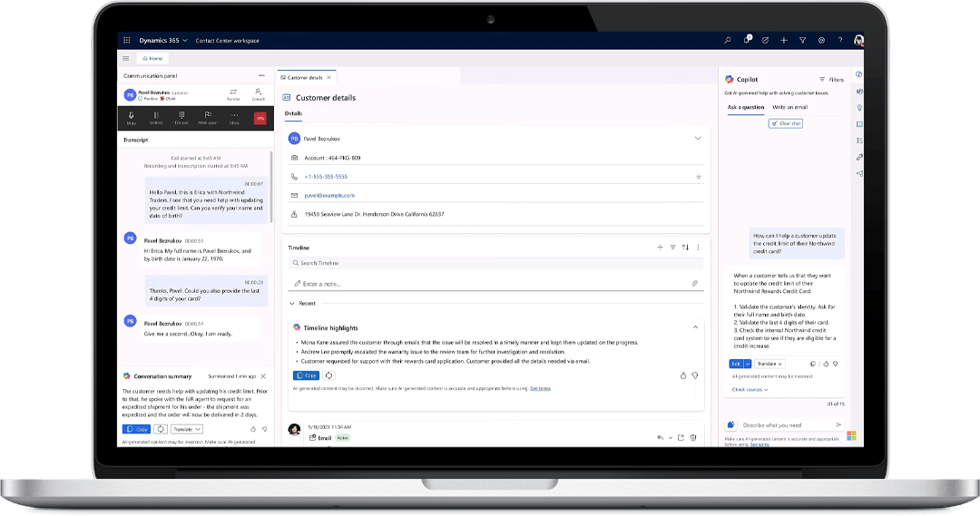Image resolution: width=980 pixels, height=516 pixels.
Task: Open the Dynamics 365 app launcher grid
Action: pyautogui.click(x=127, y=41)
